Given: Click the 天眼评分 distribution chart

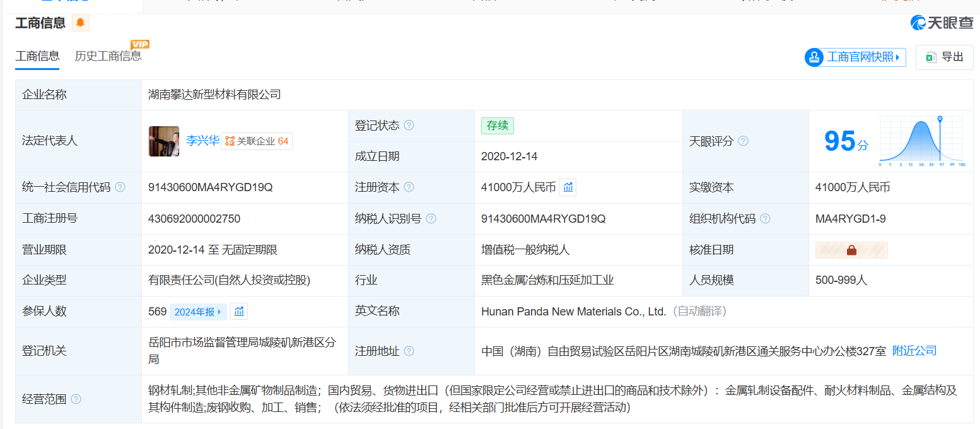Looking at the screenshot, I should point(921,141).
